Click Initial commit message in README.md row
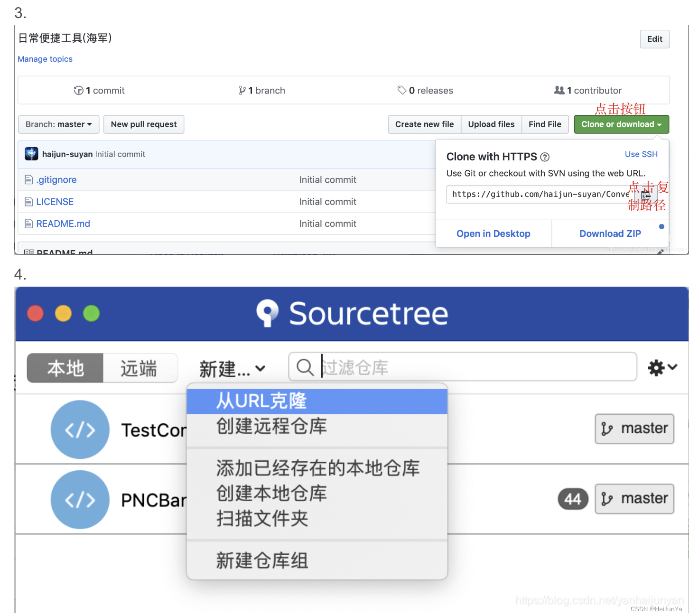689x616 pixels. 328,224
